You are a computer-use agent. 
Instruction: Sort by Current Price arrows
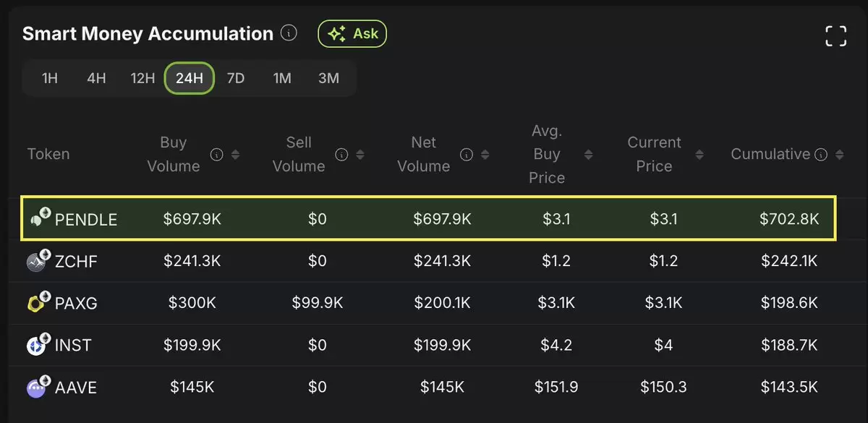pos(699,155)
